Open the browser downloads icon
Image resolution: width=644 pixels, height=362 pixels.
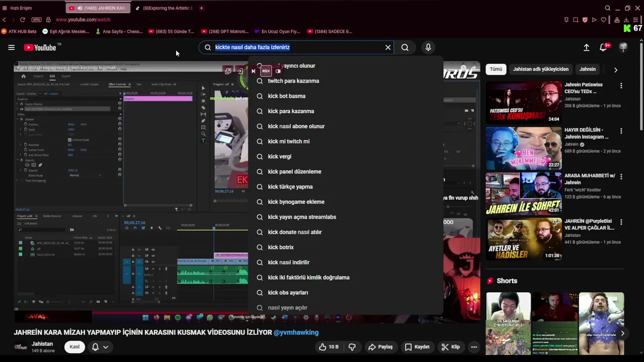(x=626, y=20)
